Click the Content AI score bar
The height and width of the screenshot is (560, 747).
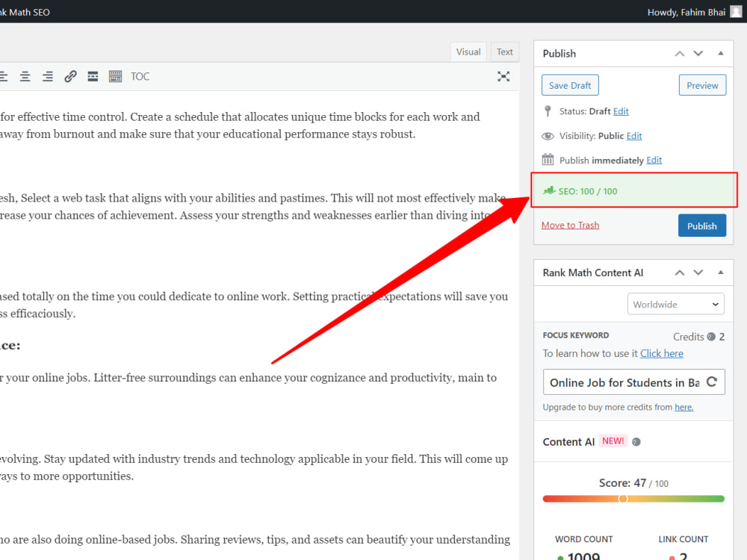[633, 499]
